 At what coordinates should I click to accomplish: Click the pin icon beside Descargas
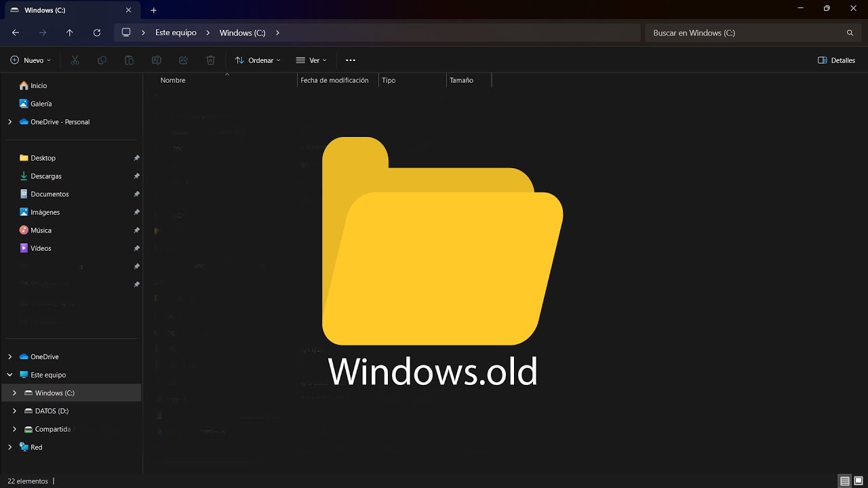tap(136, 176)
